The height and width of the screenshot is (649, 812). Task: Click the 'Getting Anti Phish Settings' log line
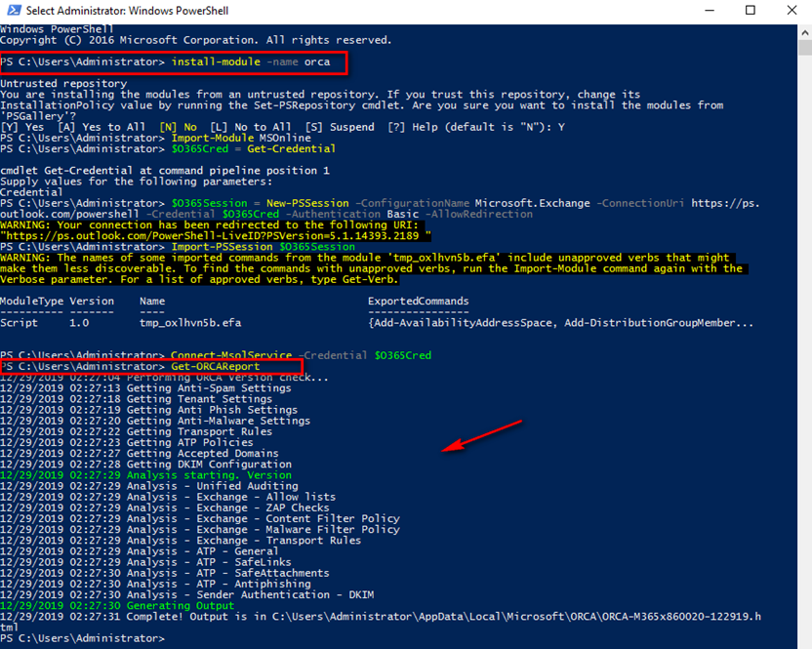tap(148, 410)
